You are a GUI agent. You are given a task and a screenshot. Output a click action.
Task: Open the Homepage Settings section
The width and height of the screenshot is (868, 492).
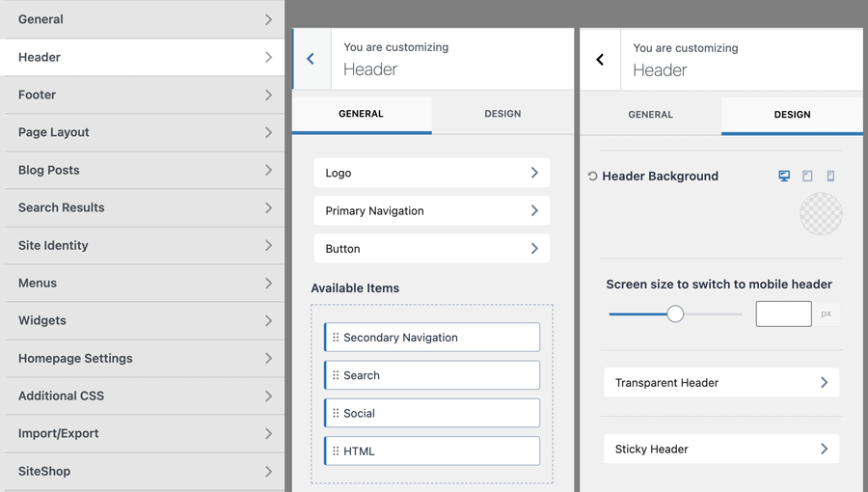pos(144,358)
